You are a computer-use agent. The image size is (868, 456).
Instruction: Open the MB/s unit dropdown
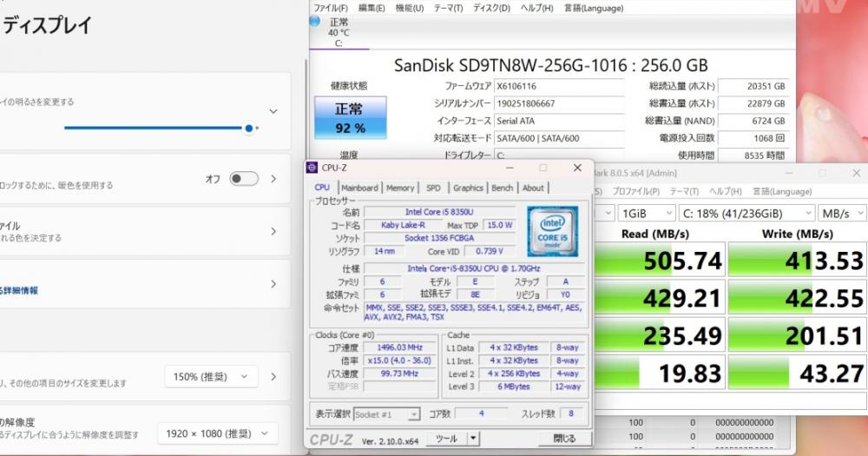pos(843,214)
